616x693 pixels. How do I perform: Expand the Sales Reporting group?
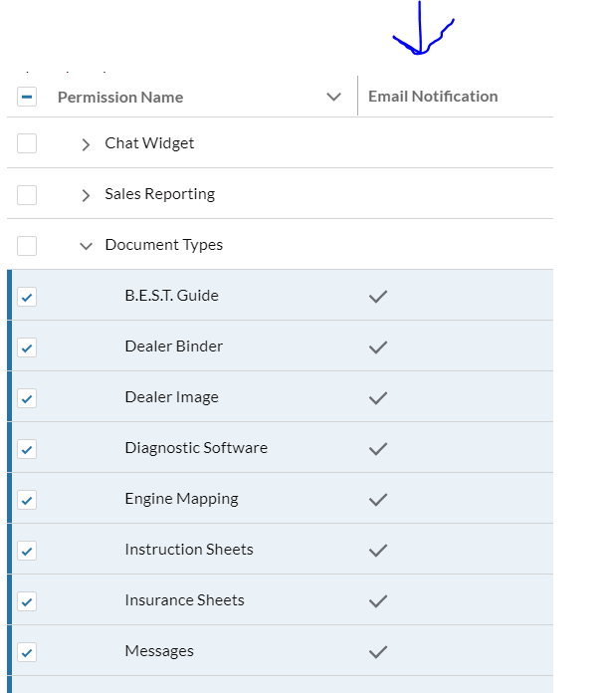[86, 195]
